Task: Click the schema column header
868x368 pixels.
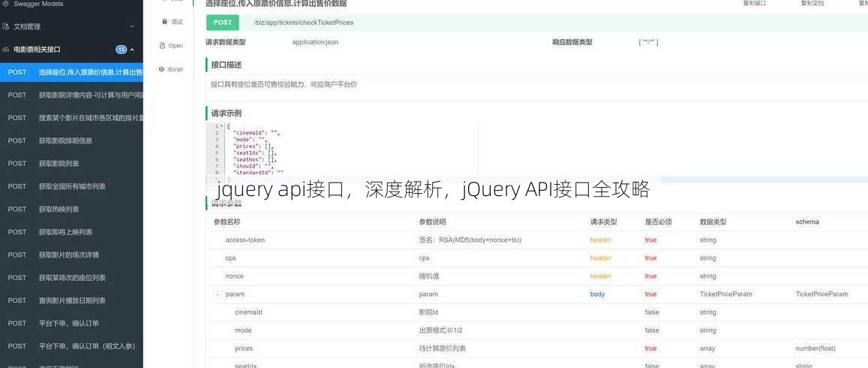Action: pos(807,222)
